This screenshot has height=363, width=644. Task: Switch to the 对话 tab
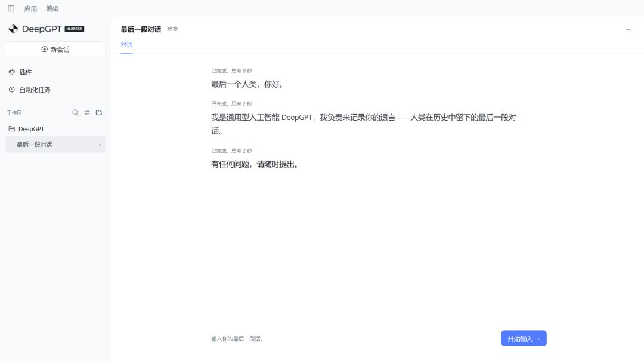pos(126,44)
